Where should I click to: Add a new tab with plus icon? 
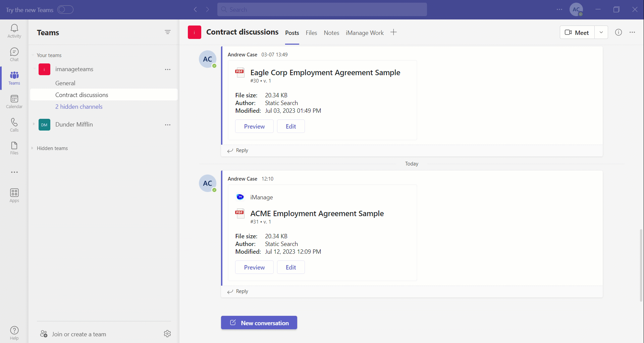[393, 32]
